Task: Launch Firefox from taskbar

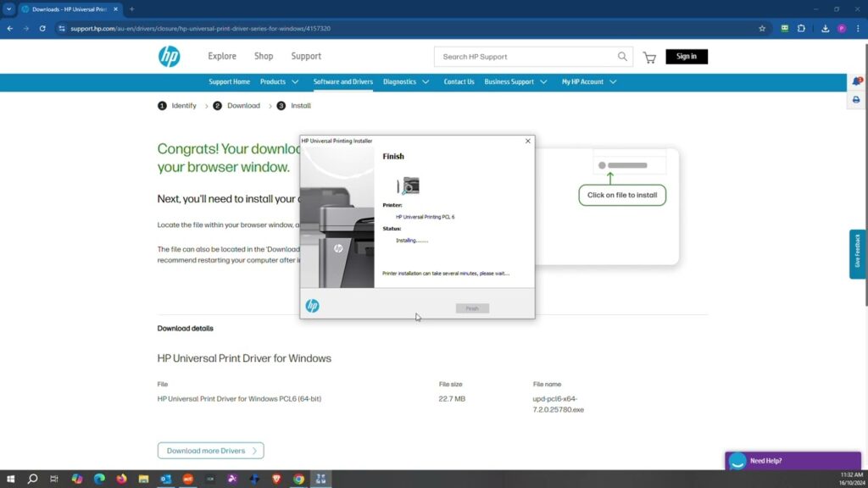Action: pyautogui.click(x=121, y=480)
